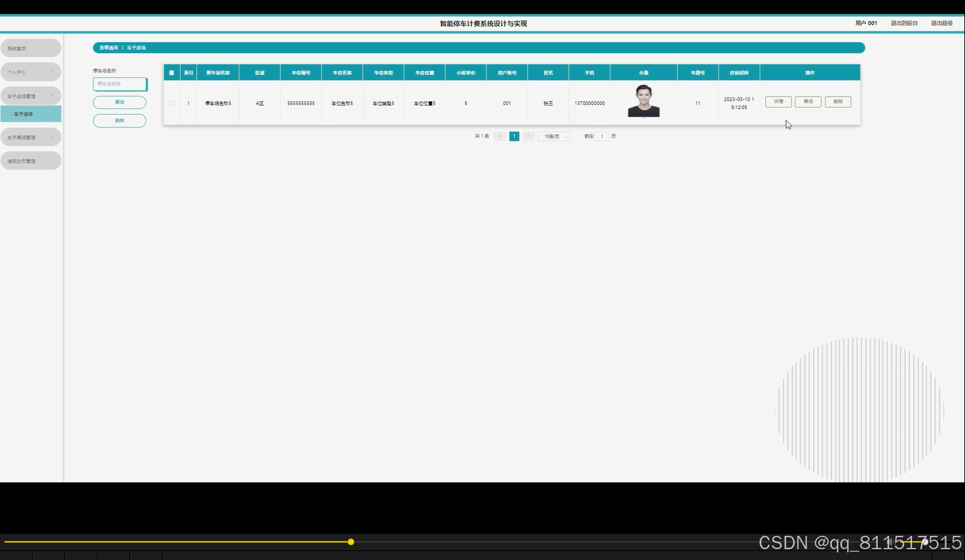Screen dimensions: 965x560
Task: Click the 车位类型5 cell
Action: click(x=383, y=103)
